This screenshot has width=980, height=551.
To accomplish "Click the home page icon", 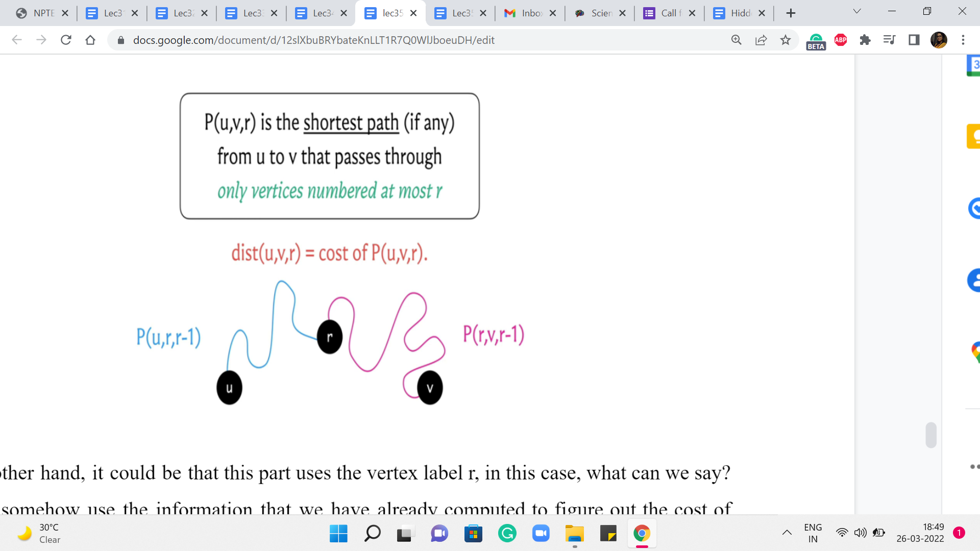I will (x=90, y=40).
